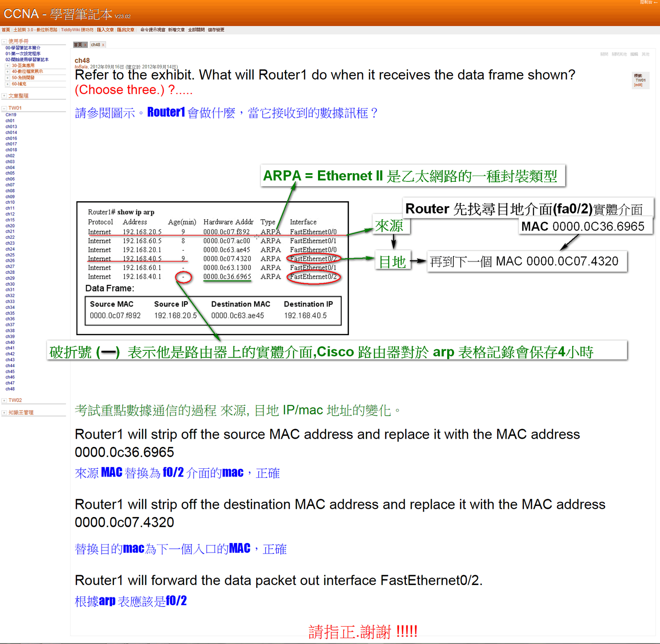Open the ch15 entry in the sidebar

(x=10, y=220)
